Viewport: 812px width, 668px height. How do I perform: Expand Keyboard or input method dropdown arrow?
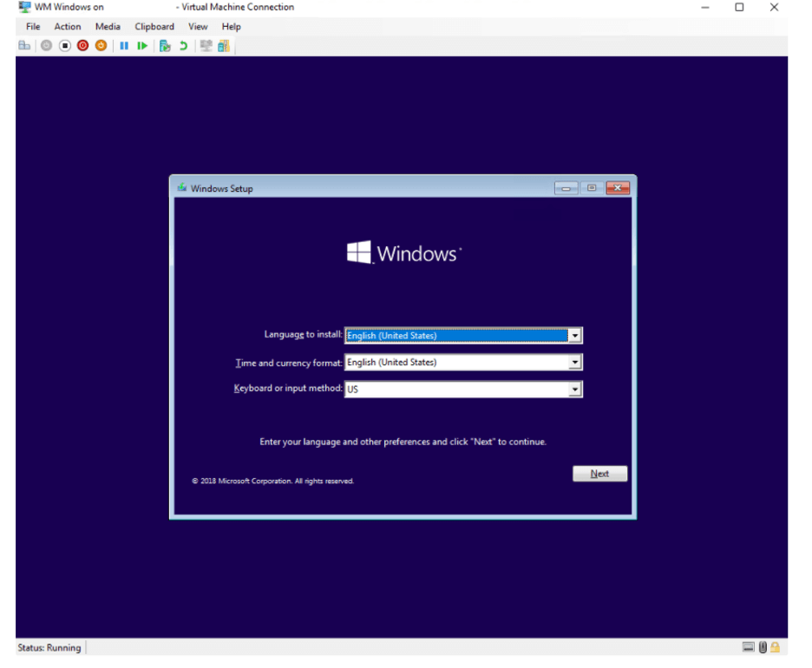(x=575, y=389)
